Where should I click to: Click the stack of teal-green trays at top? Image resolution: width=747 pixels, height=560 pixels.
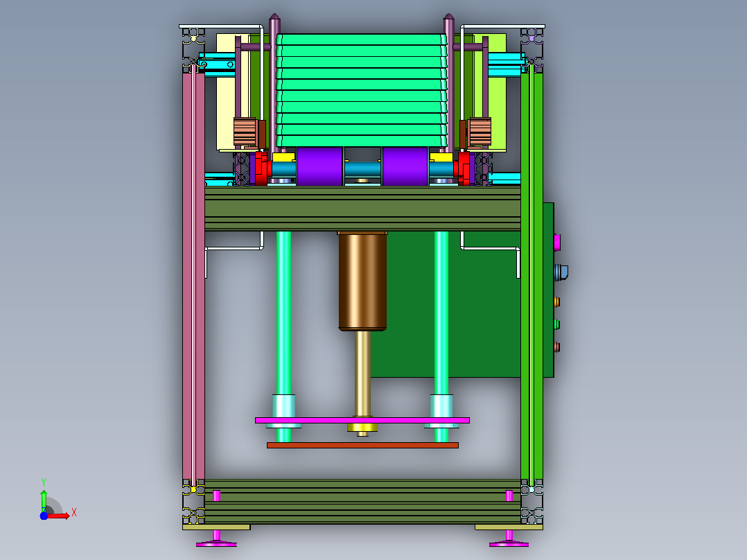coord(362,90)
